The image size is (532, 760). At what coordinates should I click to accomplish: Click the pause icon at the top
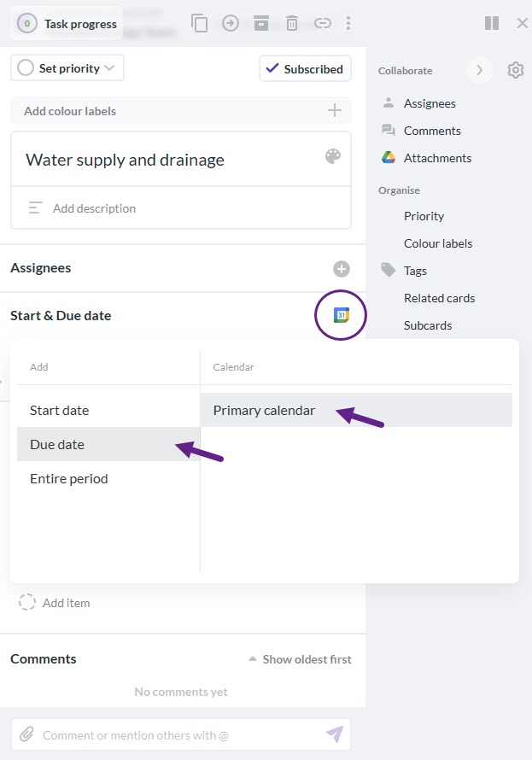pyautogui.click(x=492, y=23)
